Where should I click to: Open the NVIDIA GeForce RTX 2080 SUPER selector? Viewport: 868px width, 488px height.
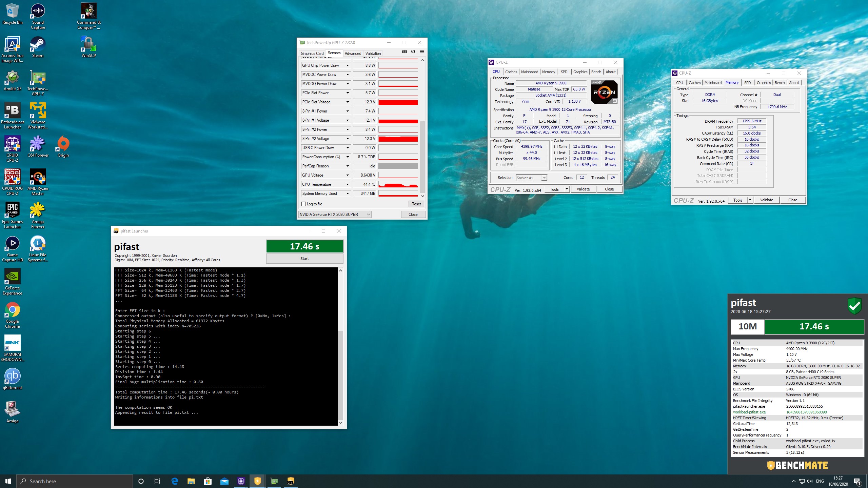point(335,214)
